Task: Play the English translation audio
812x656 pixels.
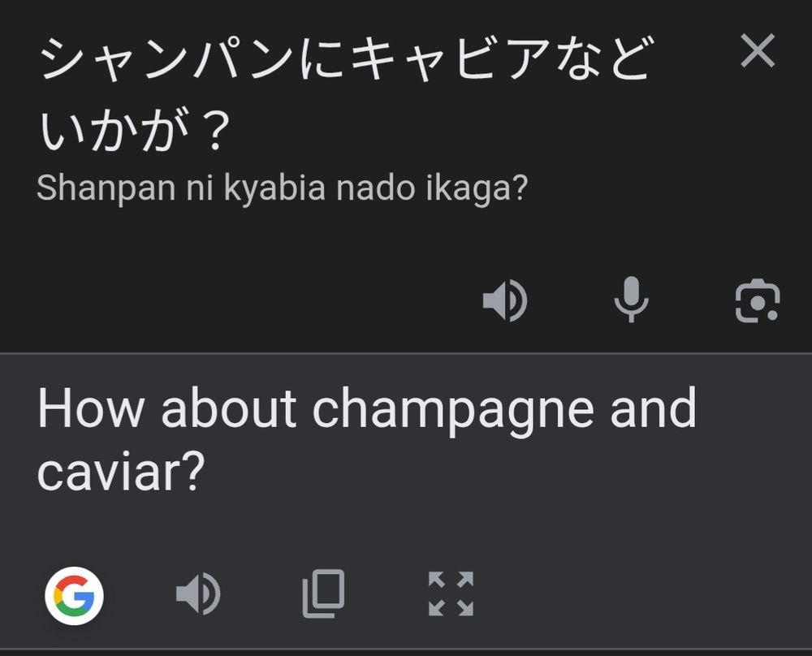Action: click(x=197, y=594)
